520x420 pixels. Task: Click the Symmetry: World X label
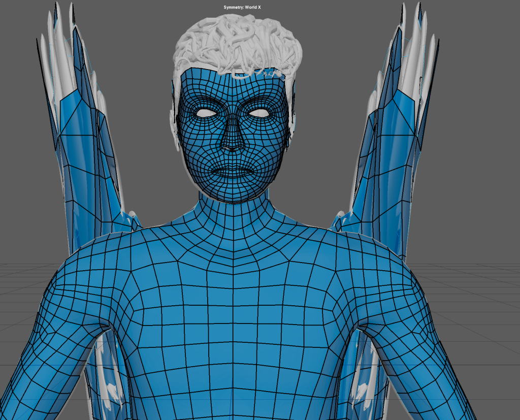242,7
